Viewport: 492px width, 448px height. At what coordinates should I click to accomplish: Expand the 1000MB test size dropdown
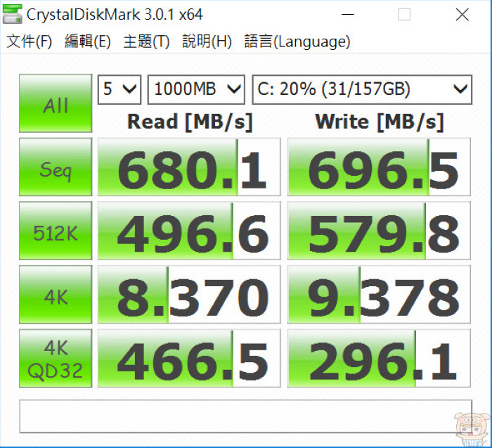click(196, 89)
